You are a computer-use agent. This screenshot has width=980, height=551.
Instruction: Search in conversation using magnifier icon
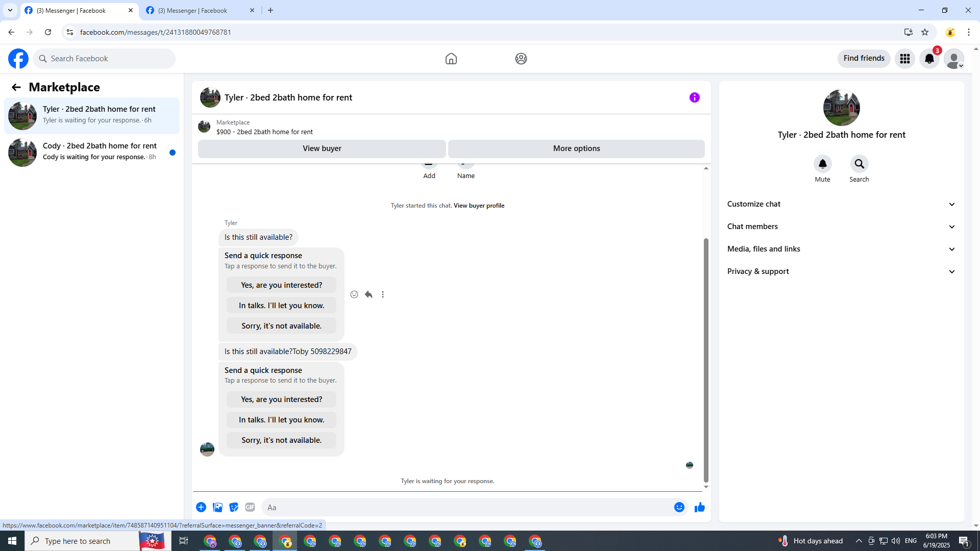859,164
